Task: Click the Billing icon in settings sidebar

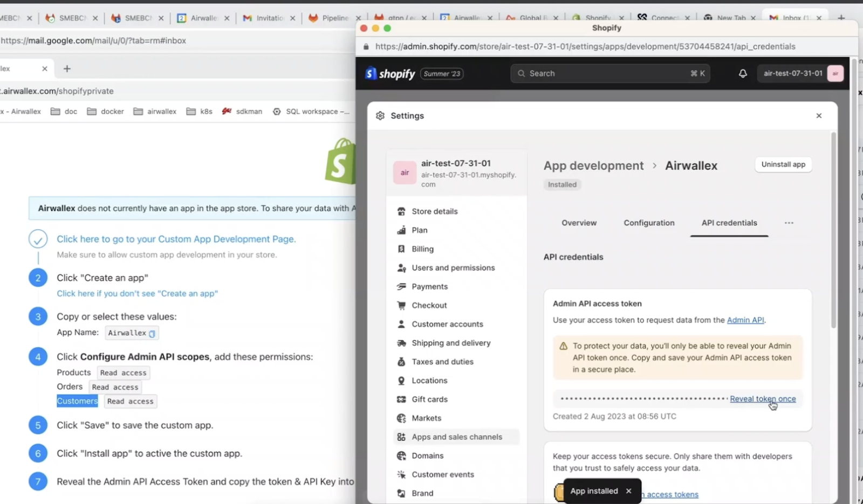Action: point(401,249)
